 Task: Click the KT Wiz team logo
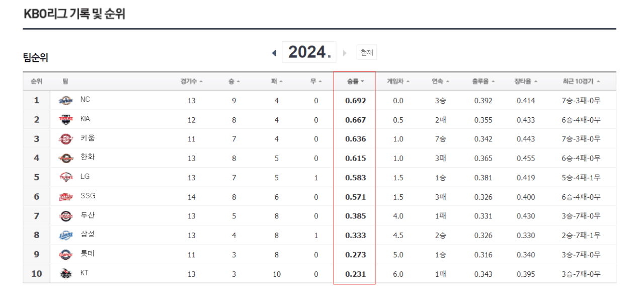click(66, 274)
